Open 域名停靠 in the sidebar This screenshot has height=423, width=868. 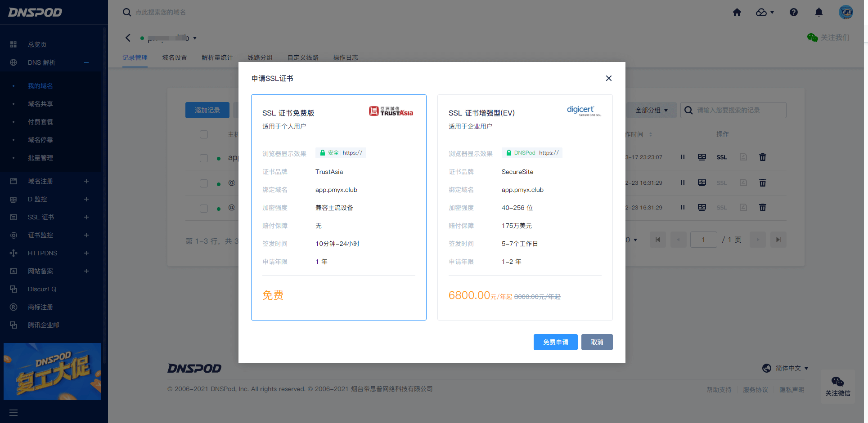tap(40, 140)
